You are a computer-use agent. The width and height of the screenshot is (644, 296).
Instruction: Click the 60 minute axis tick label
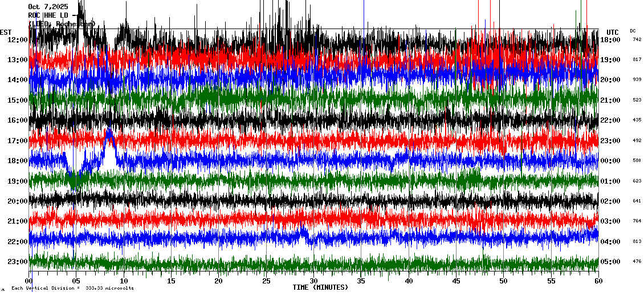[x=598, y=281]
